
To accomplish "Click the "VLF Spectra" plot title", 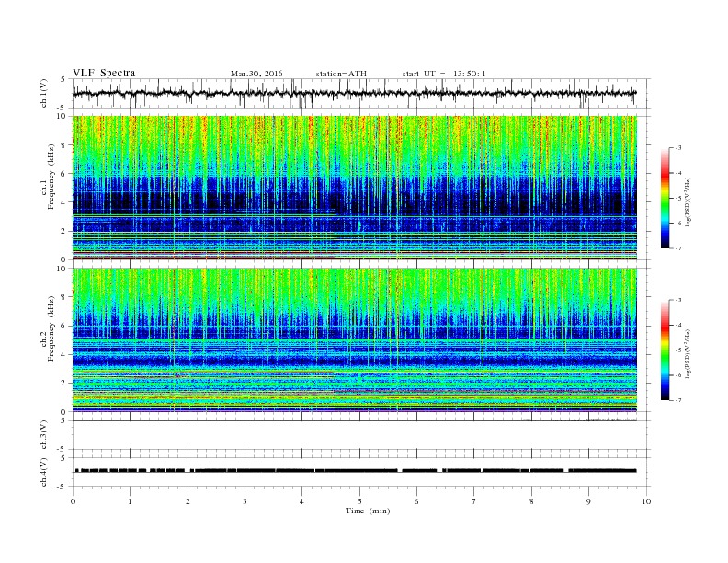I will [x=104, y=73].
